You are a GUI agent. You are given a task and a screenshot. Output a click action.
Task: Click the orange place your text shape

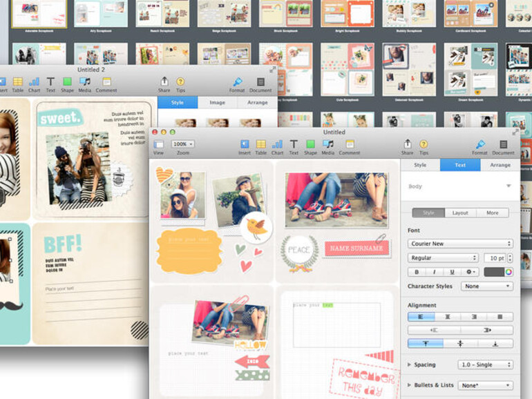pos(189,251)
